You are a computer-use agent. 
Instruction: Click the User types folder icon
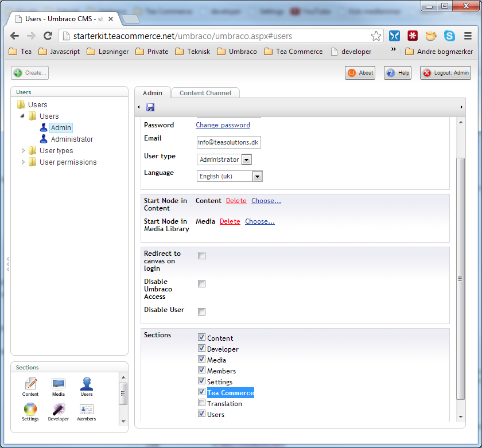32,150
